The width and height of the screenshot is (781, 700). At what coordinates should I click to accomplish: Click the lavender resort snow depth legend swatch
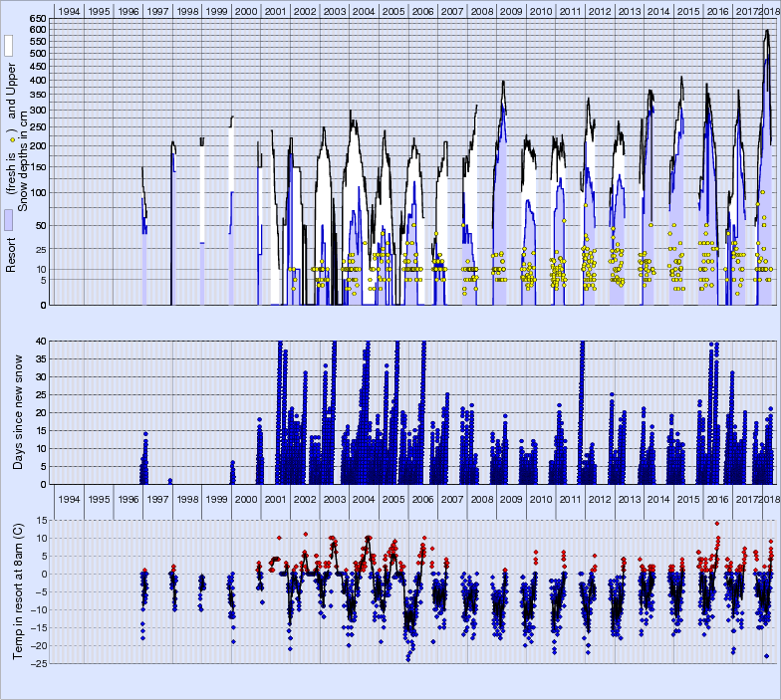[8, 221]
